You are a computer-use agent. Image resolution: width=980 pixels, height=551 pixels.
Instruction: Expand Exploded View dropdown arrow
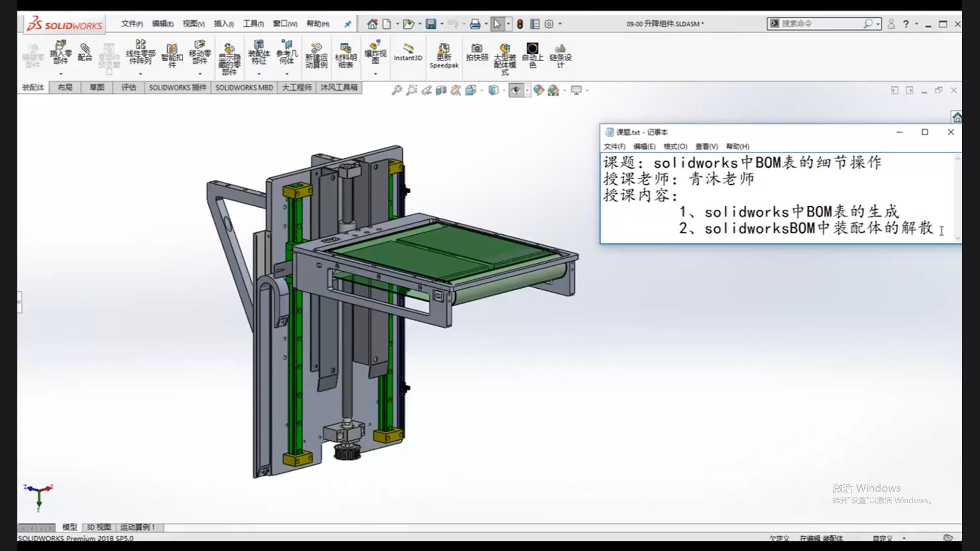375,74
